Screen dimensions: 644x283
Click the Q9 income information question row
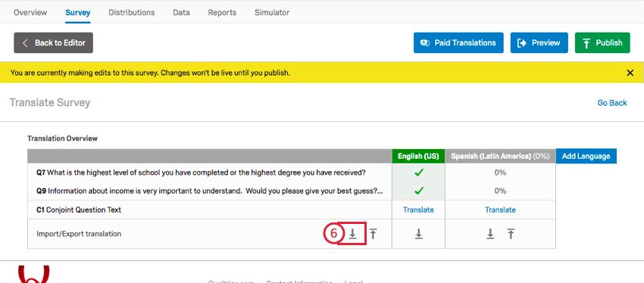coord(210,191)
